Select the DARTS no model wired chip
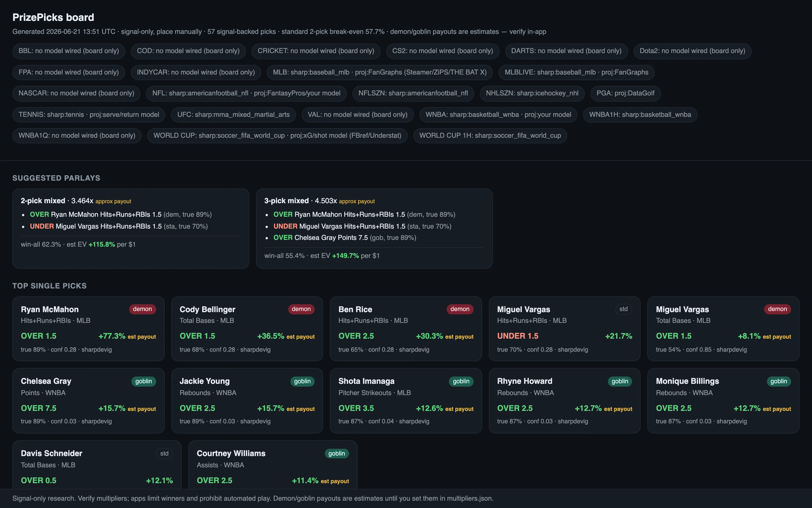 [566, 51]
